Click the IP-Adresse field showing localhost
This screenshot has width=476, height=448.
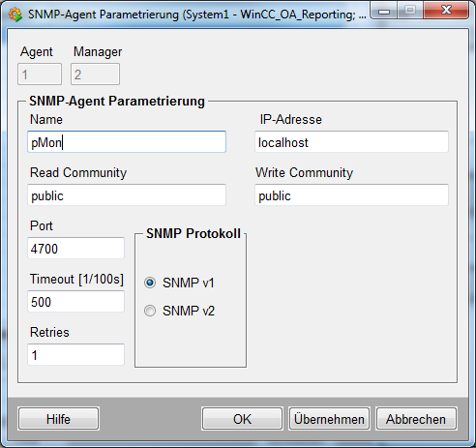pos(351,142)
